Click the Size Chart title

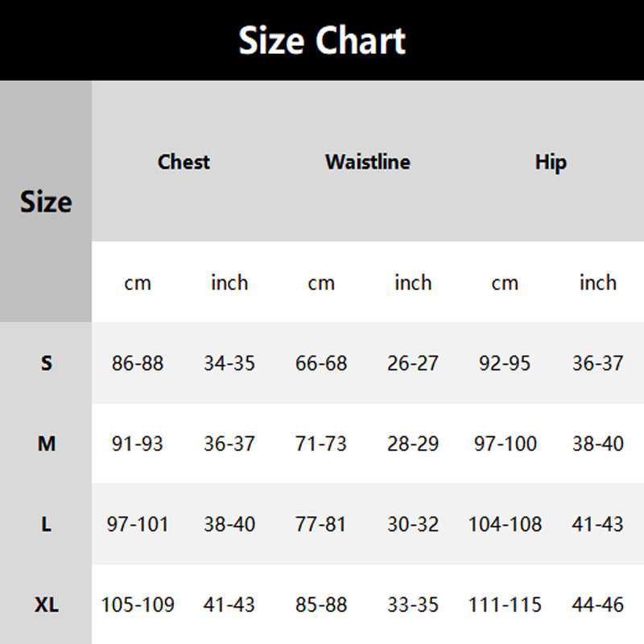322,40
